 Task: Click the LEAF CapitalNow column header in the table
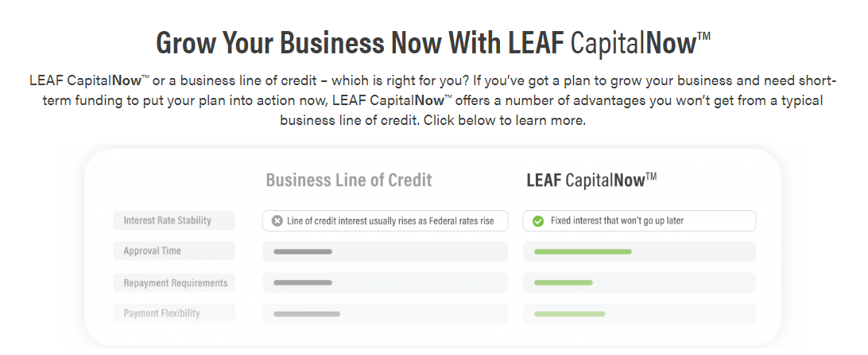tap(591, 180)
